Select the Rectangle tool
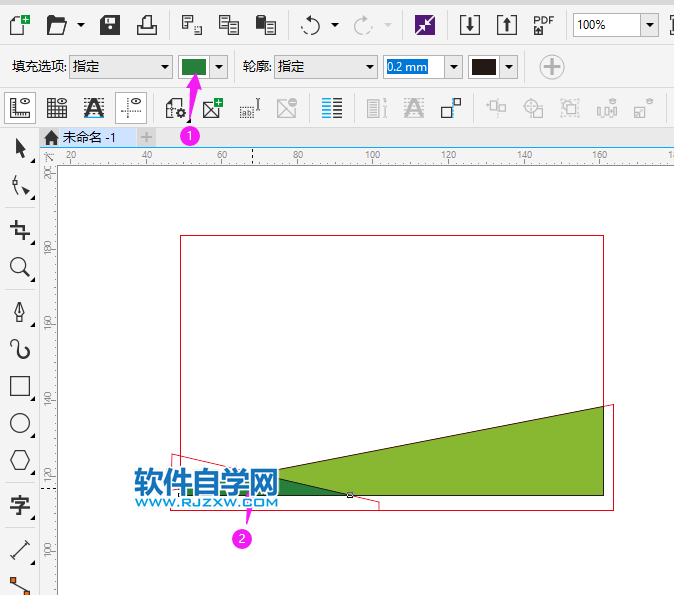Viewport: 674px width, 595px height. coord(20,386)
